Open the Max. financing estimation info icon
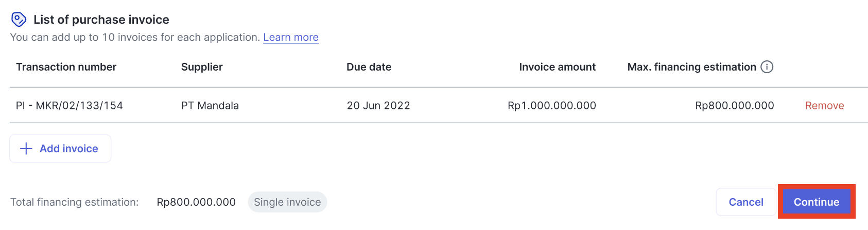This screenshot has height=230, width=868. [767, 67]
